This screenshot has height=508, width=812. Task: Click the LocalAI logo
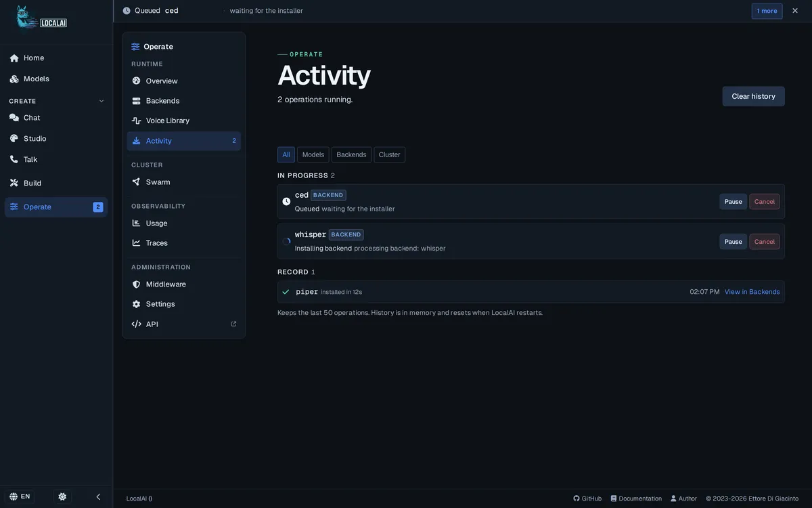[42, 18]
